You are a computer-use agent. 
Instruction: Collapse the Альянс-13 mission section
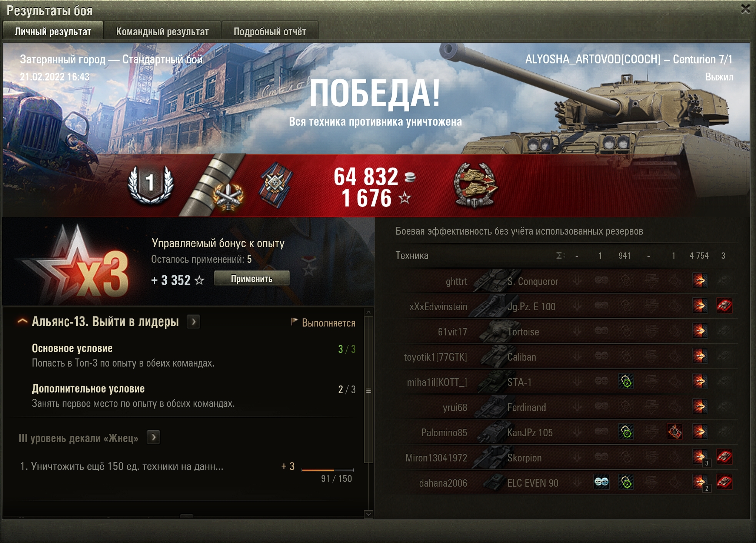23,321
